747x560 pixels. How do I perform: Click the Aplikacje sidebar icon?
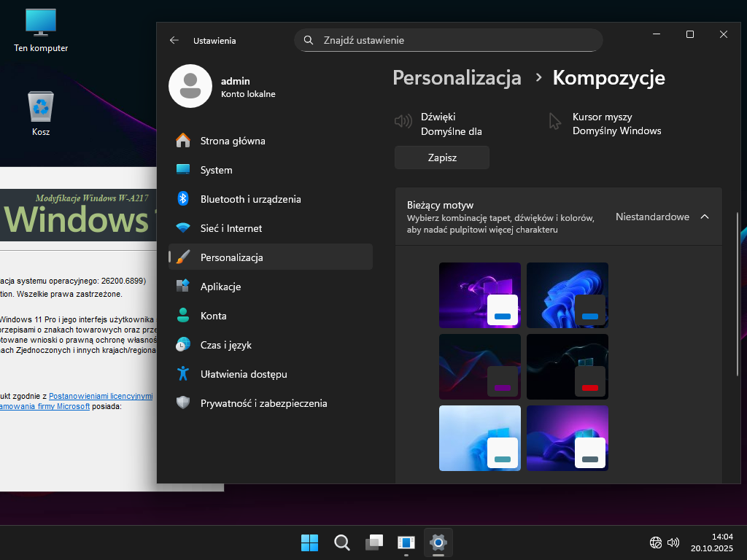coord(183,287)
